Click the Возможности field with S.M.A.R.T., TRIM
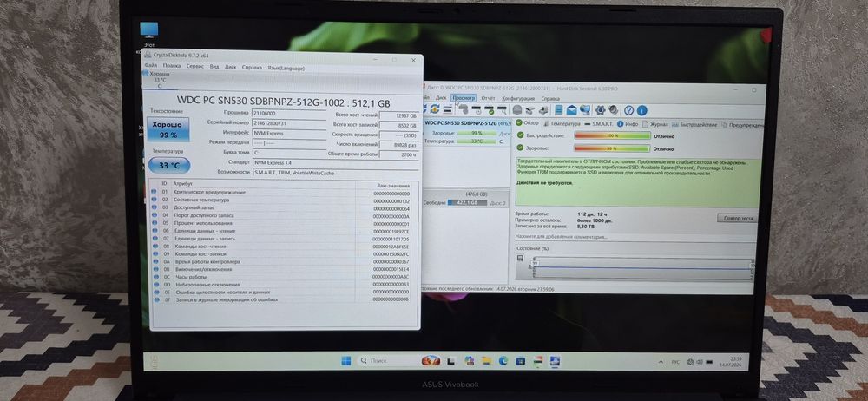868x401 pixels. pyautogui.click(x=335, y=173)
